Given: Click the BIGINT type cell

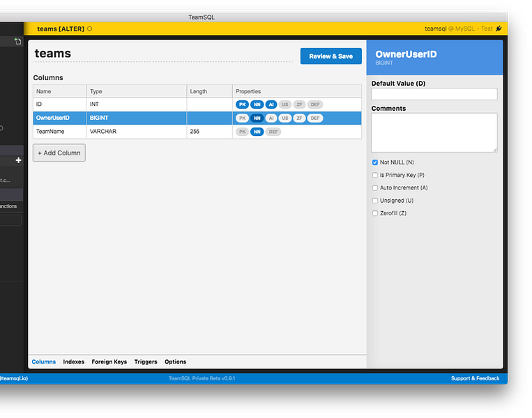Looking at the screenshot, I should [137, 118].
